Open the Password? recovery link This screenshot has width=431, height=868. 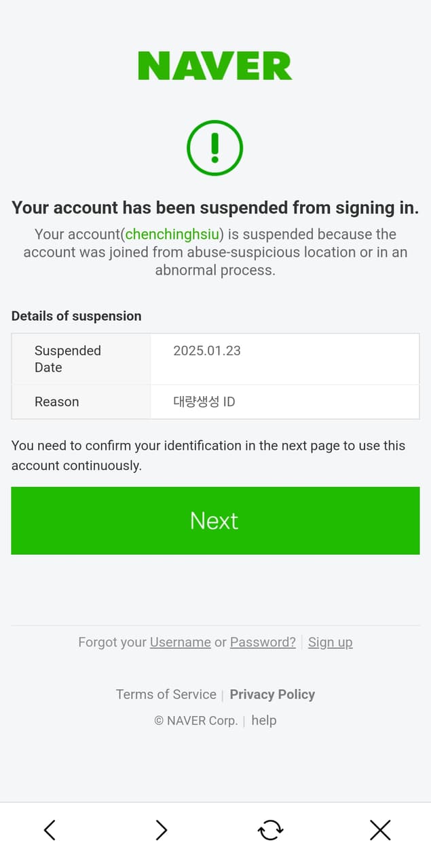coord(263,642)
